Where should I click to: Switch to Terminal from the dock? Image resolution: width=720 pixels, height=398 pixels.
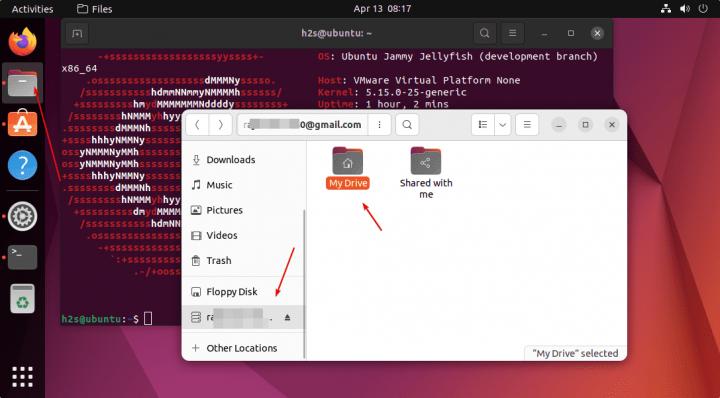tap(22, 257)
